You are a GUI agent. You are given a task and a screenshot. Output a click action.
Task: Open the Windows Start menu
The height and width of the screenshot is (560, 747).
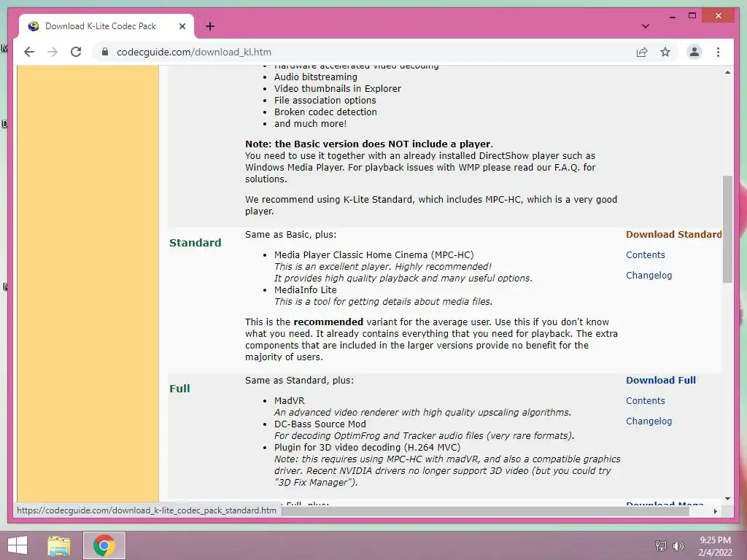(x=18, y=545)
